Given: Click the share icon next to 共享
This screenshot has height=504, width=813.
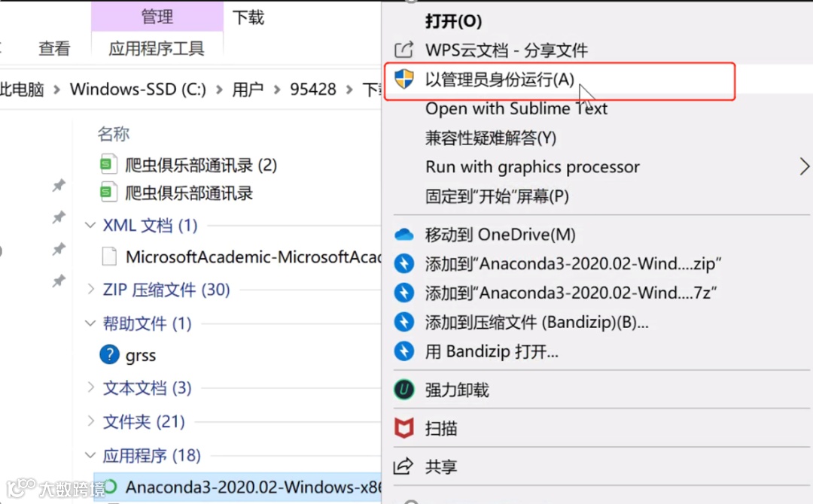Looking at the screenshot, I should click(x=403, y=466).
